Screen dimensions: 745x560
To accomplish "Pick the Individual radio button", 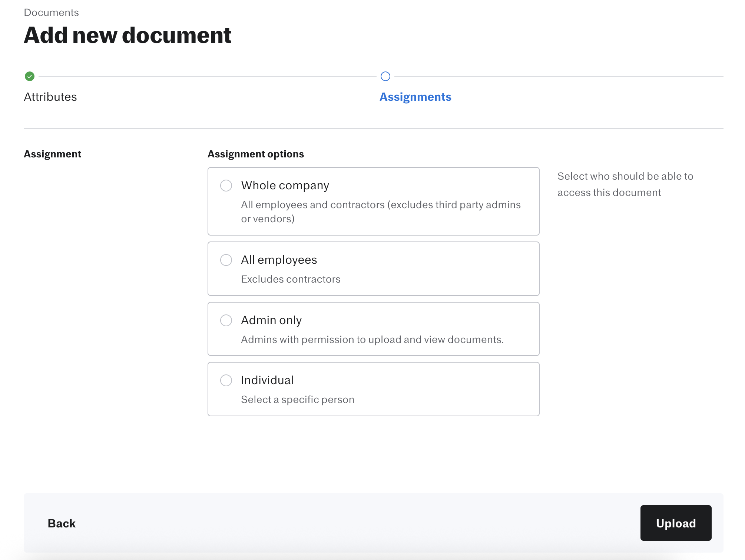I will click(x=226, y=380).
